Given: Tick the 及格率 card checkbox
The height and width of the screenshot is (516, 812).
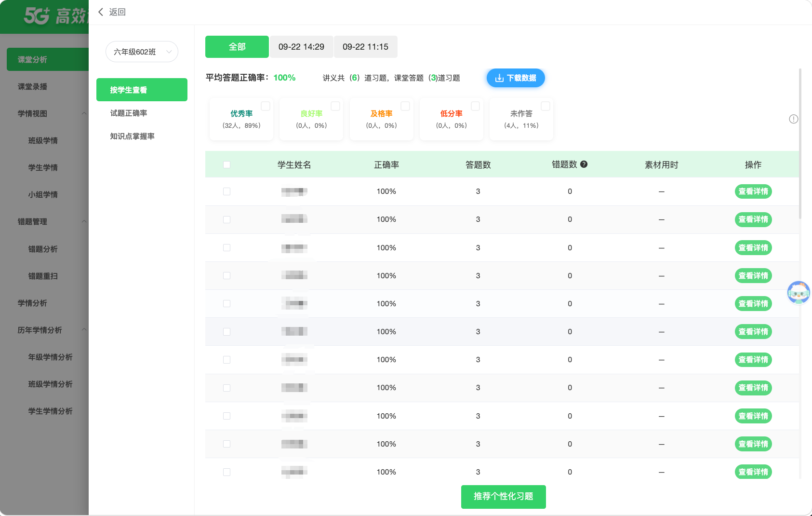Looking at the screenshot, I should 405,106.
